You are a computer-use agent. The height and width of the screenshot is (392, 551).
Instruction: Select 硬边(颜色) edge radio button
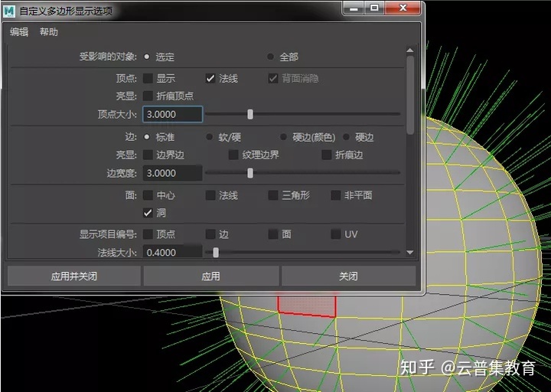pyautogui.click(x=283, y=137)
